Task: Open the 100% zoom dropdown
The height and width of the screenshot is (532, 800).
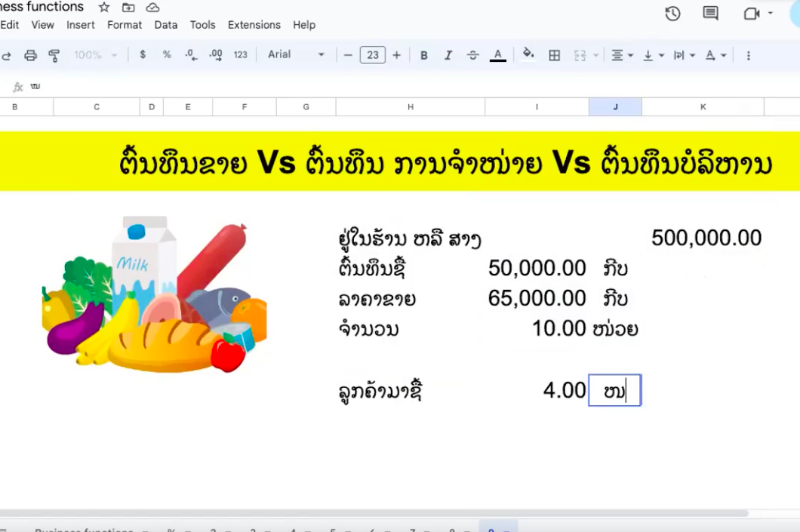Action: tap(95, 54)
